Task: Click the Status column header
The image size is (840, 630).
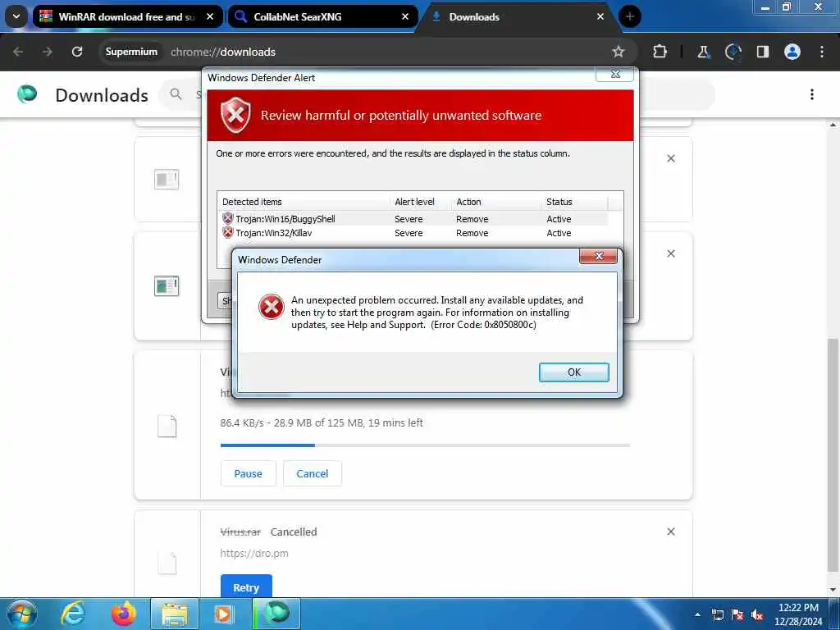Action: [x=575, y=202]
